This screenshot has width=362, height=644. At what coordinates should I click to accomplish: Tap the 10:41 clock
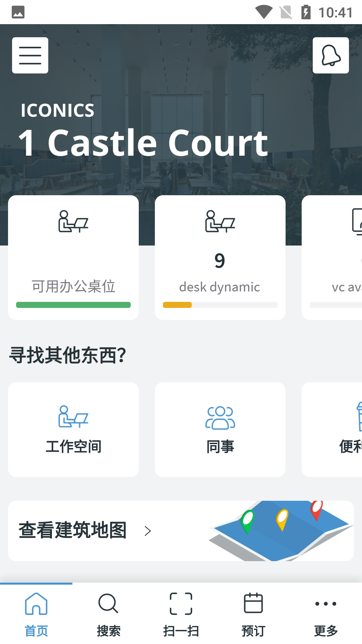[x=336, y=13]
